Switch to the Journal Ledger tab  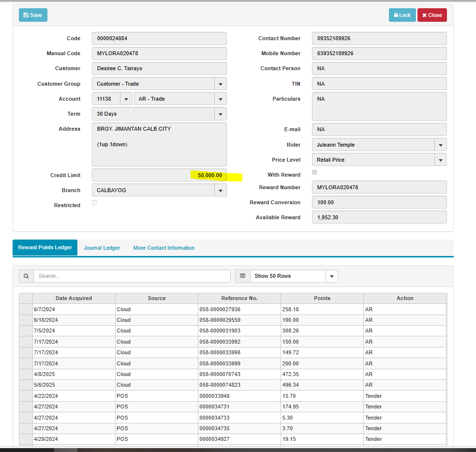coord(102,248)
